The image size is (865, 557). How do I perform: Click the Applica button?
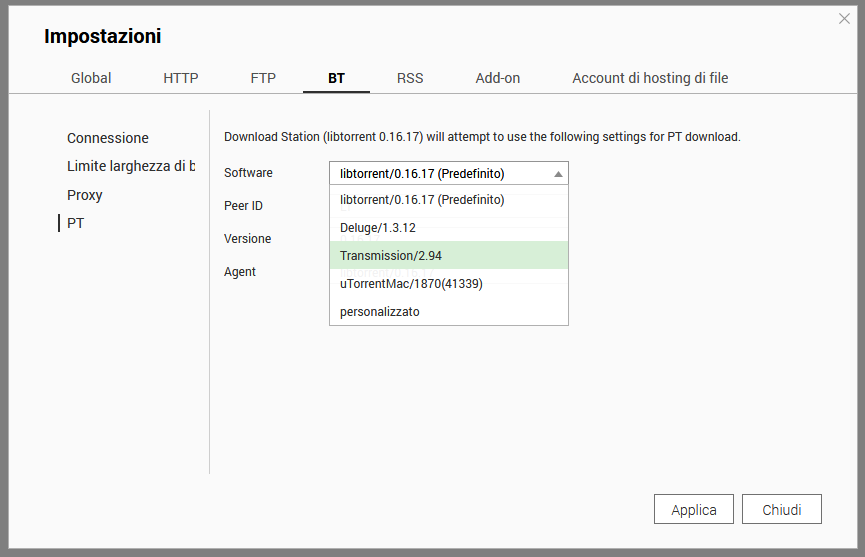click(693, 509)
